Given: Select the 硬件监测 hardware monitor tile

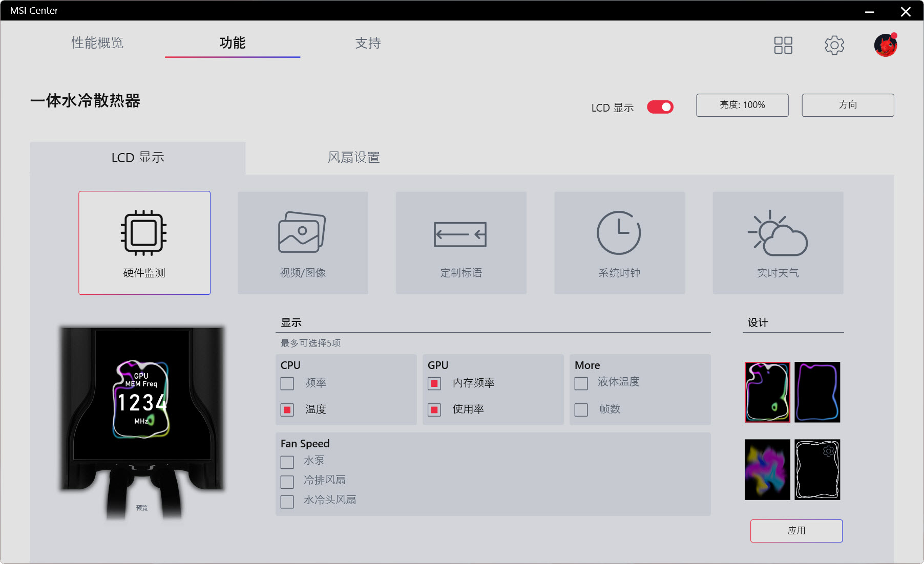Looking at the screenshot, I should click(x=144, y=243).
